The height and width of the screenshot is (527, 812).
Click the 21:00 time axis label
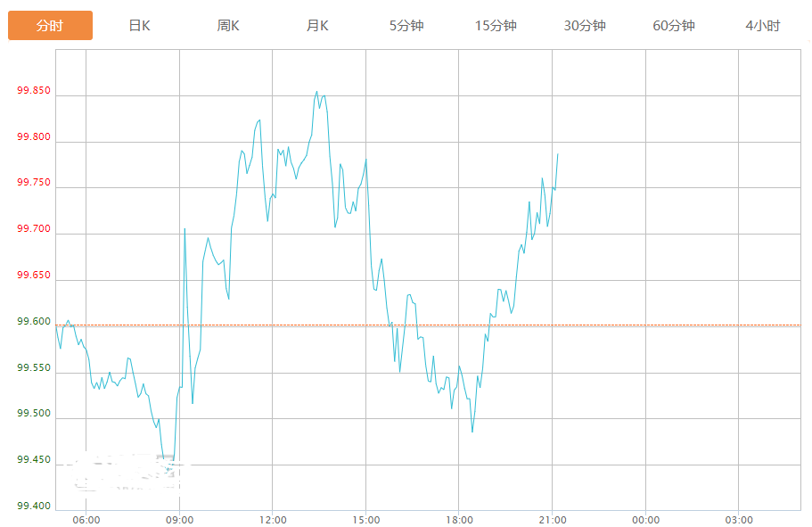pyautogui.click(x=552, y=520)
